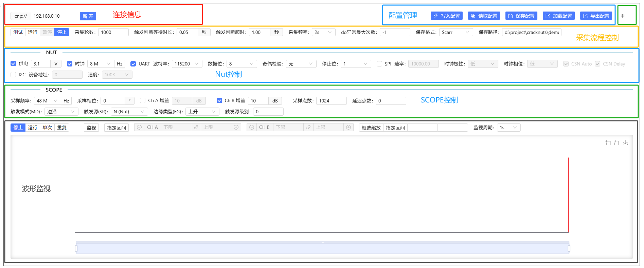Open the 采样频率 48 M dropdown
Viewport: 644px width, 268px height.
(x=48, y=101)
